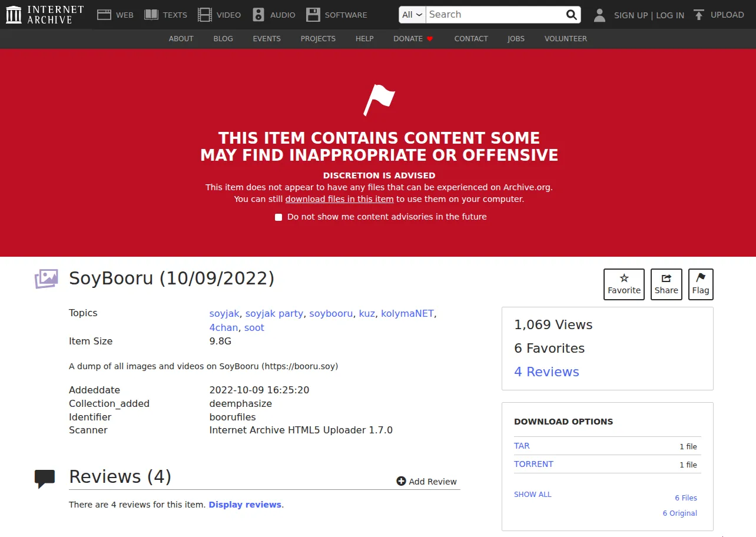Open the Share options button

667,284
